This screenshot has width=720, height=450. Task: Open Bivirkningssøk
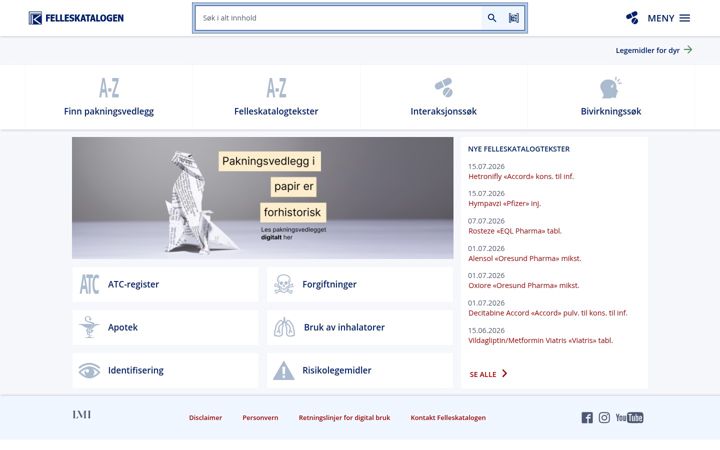611,111
